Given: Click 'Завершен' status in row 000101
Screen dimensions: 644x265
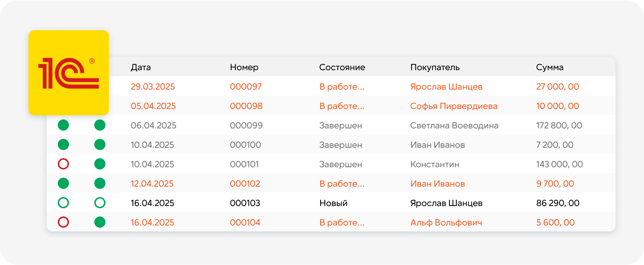Looking at the screenshot, I should point(341,164).
